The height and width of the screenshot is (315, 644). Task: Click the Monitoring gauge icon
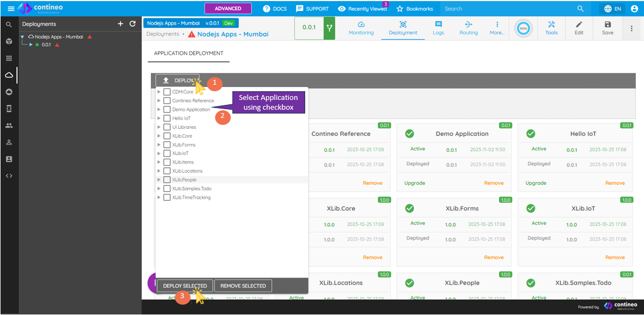[x=361, y=24]
